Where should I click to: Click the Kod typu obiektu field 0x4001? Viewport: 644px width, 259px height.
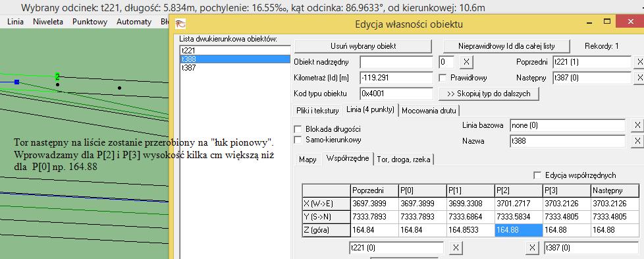[x=397, y=94]
